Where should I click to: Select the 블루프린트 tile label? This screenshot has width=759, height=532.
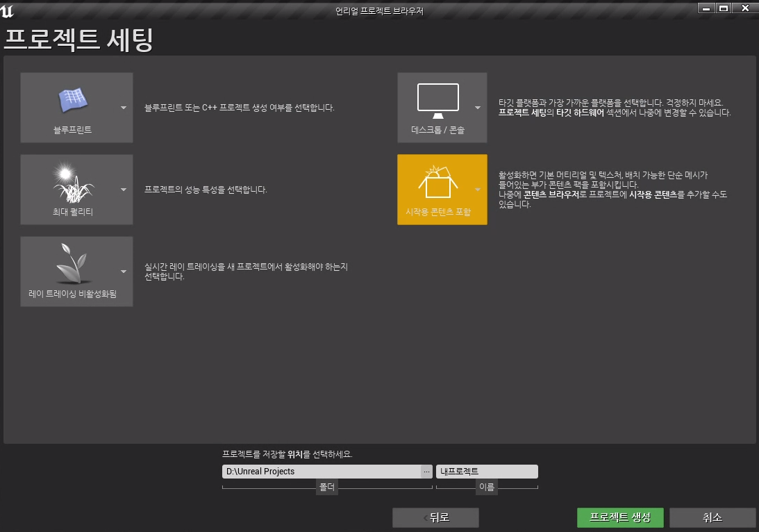coord(73,130)
